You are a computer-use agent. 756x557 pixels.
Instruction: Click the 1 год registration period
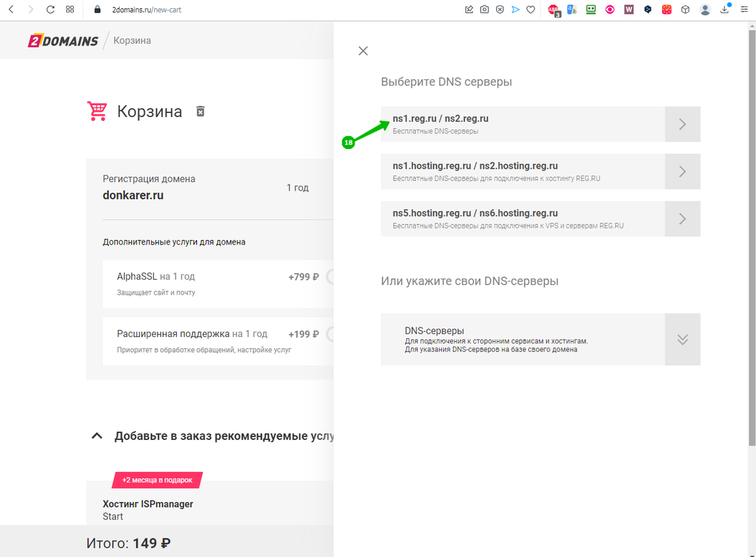(298, 187)
